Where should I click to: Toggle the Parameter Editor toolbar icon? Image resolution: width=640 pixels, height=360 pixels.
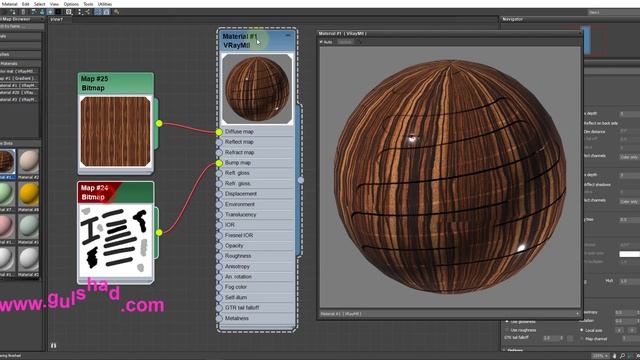coord(106,12)
